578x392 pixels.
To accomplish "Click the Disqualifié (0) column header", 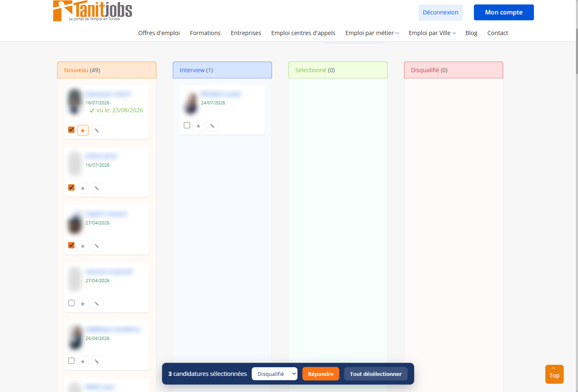I will 454,70.
